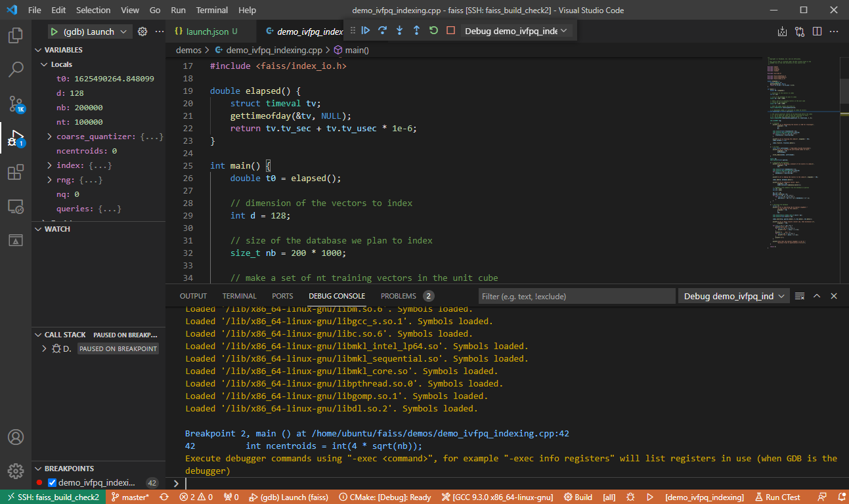
Task: Click the master branch status item
Action: coord(130,497)
